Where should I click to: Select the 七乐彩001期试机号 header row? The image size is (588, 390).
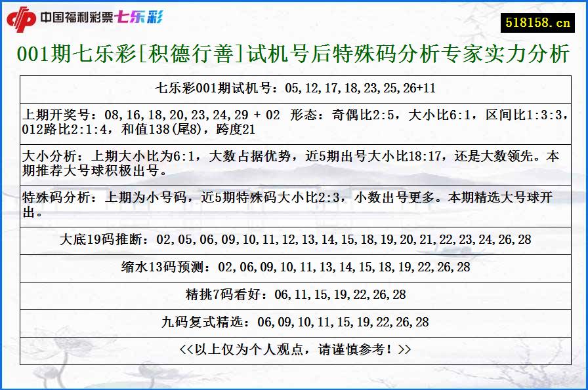pyautogui.click(x=294, y=86)
